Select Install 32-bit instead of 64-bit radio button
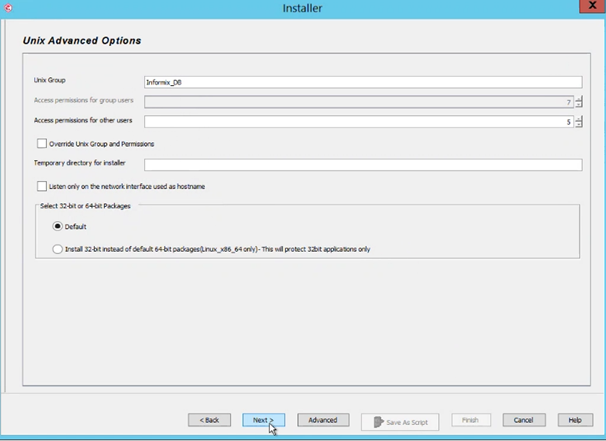Viewport: 606px width, 441px height. [58, 249]
